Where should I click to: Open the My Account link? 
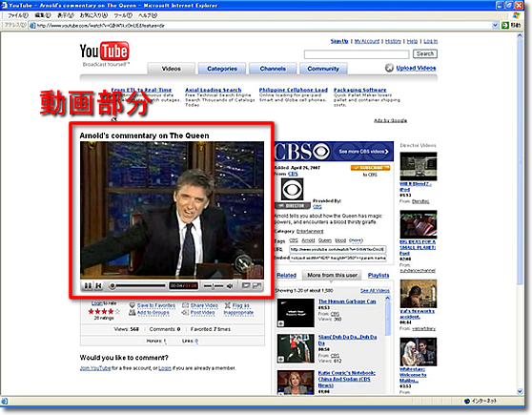click(367, 41)
